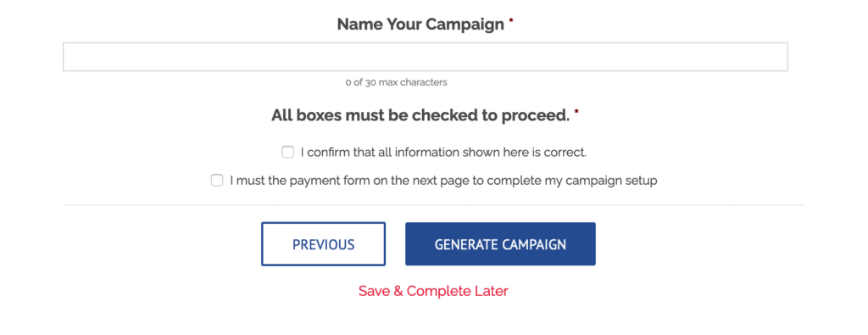Check the box confirming all information is correct
The image size is (868, 335).
(288, 152)
